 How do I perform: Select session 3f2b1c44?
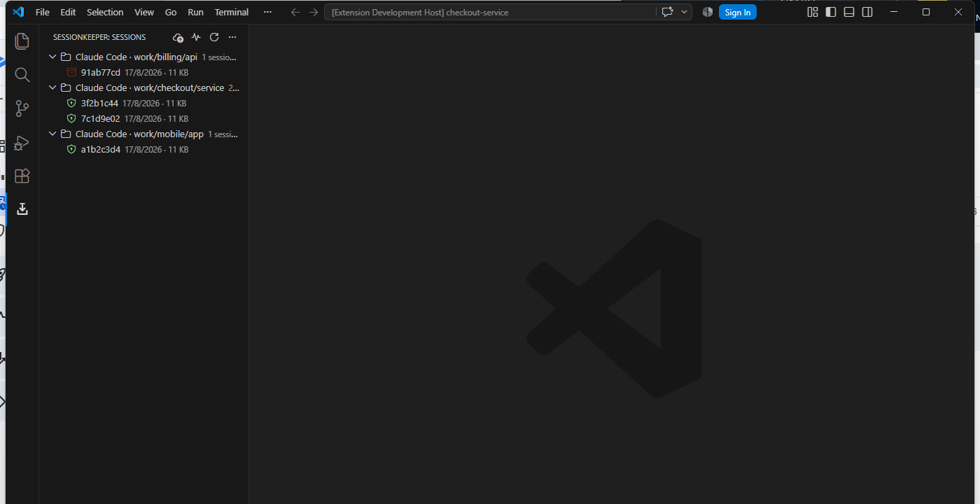pos(143,103)
